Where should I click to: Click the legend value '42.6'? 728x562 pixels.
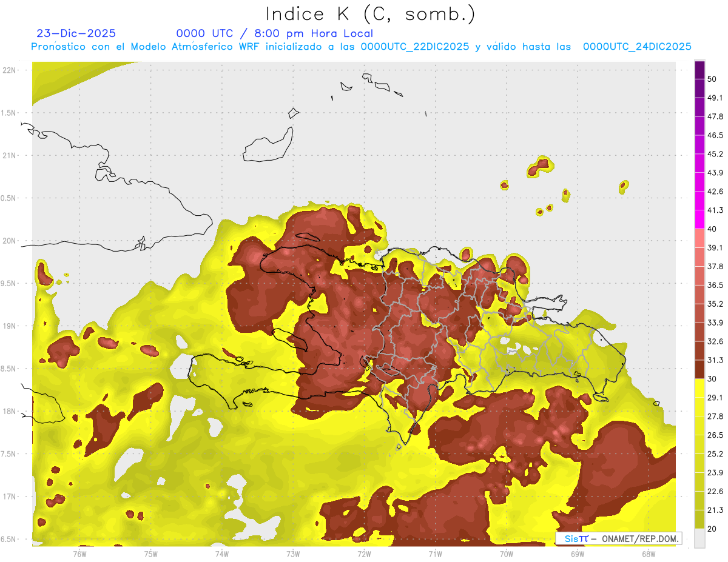pos(715,192)
